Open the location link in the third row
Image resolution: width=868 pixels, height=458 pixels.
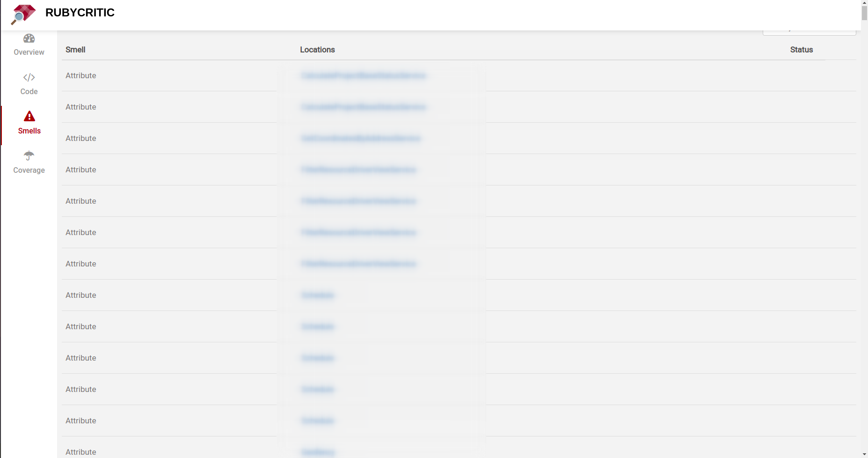(x=361, y=138)
